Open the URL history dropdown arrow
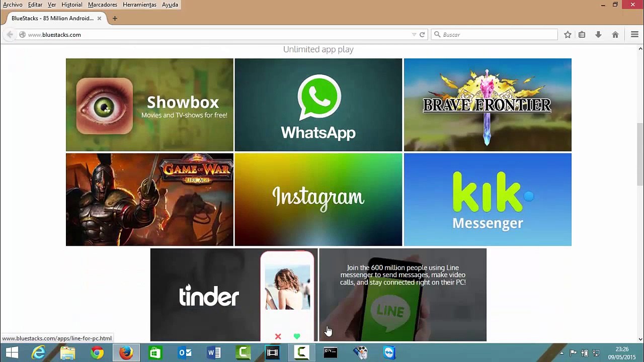 click(414, 35)
